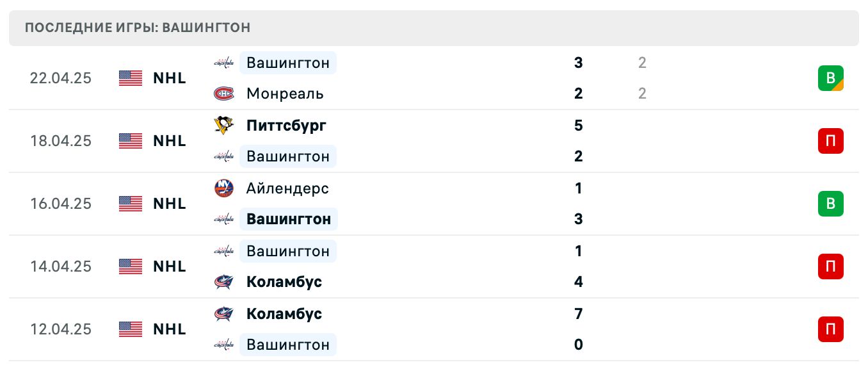Screen dimensions: 868x369
Task: Click the US flag on the 12.04.25 row
Action: 130,329
